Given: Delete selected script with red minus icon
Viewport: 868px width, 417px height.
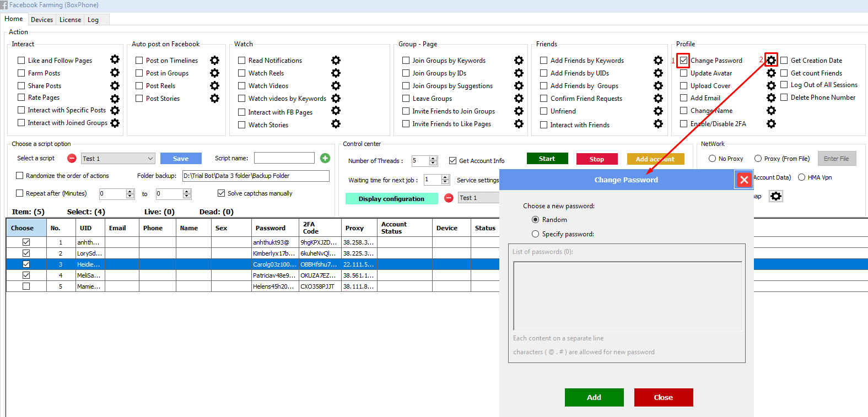Looking at the screenshot, I should 72,158.
